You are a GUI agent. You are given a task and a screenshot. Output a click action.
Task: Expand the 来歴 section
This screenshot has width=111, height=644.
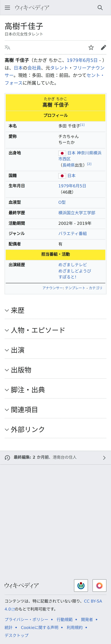click(x=55, y=311)
